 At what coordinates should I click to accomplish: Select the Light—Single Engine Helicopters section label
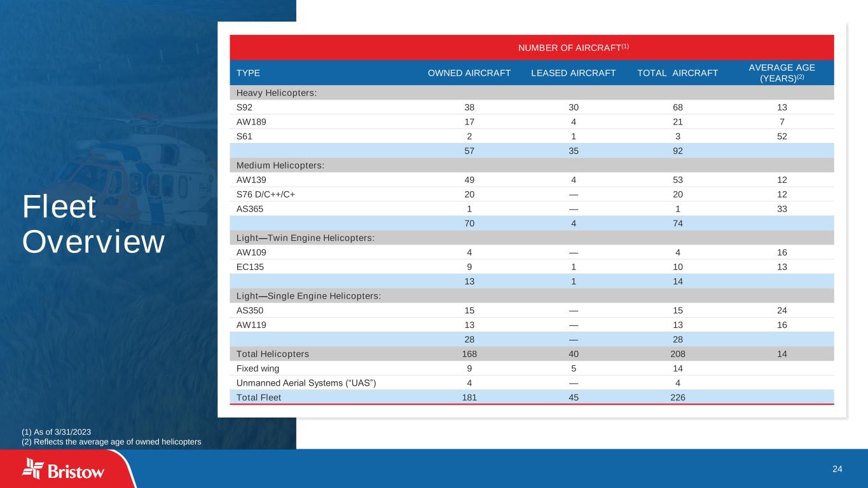[x=308, y=296]
